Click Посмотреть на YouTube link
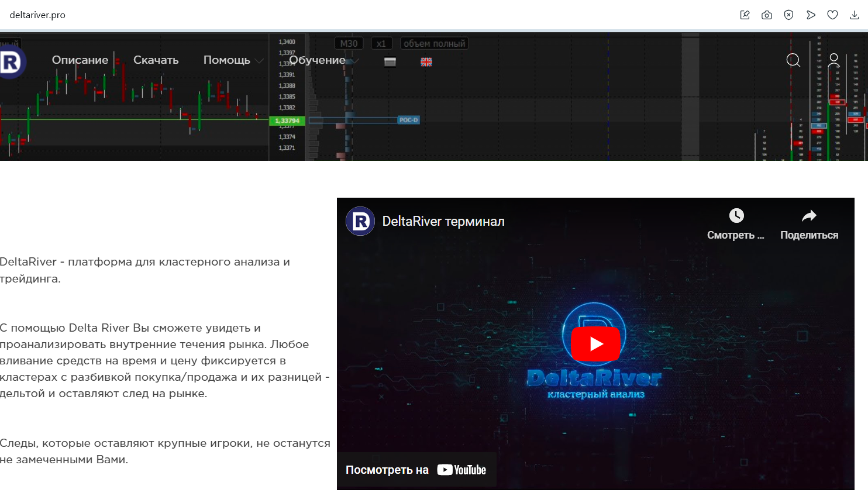868x496 pixels. pos(416,470)
